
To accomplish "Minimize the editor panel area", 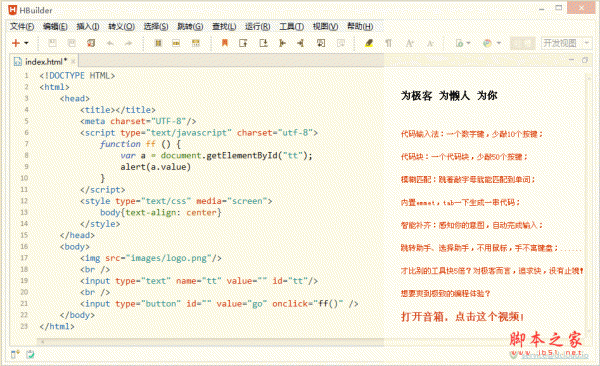I will (x=571, y=60).
